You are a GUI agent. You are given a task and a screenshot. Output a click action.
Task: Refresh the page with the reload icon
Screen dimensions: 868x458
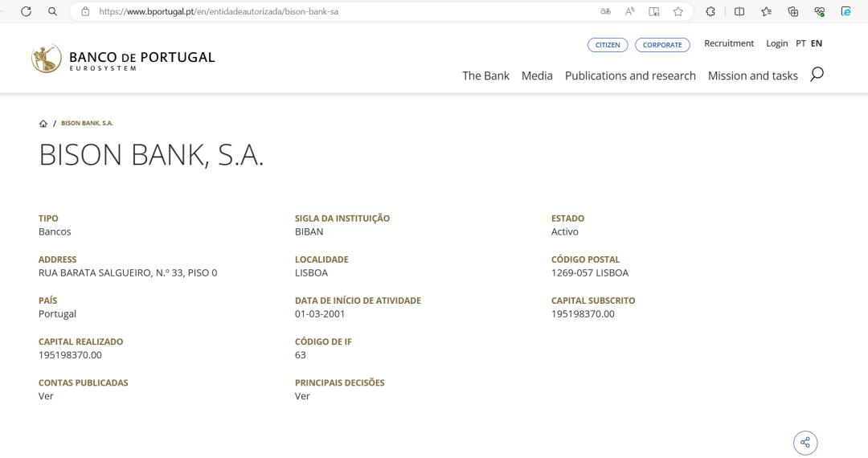point(26,11)
